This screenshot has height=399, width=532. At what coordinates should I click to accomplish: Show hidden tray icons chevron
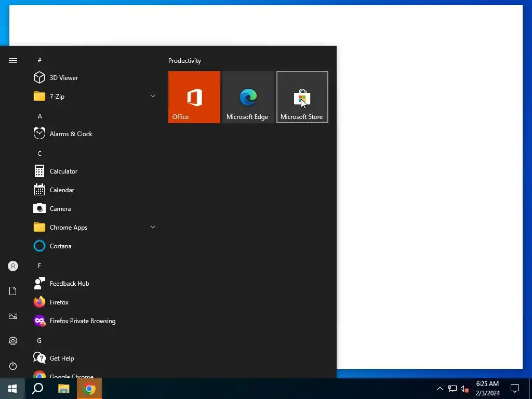[x=440, y=389]
